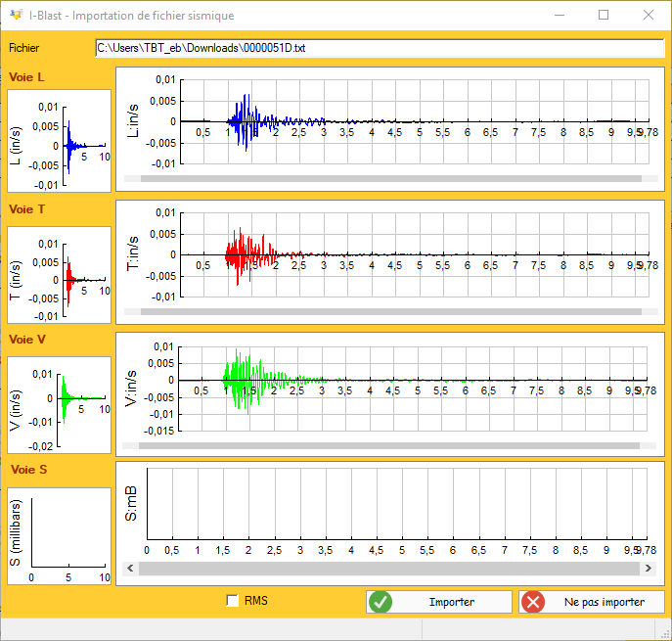
Task: Click the green checkmark Importer icon
Action: point(381,602)
